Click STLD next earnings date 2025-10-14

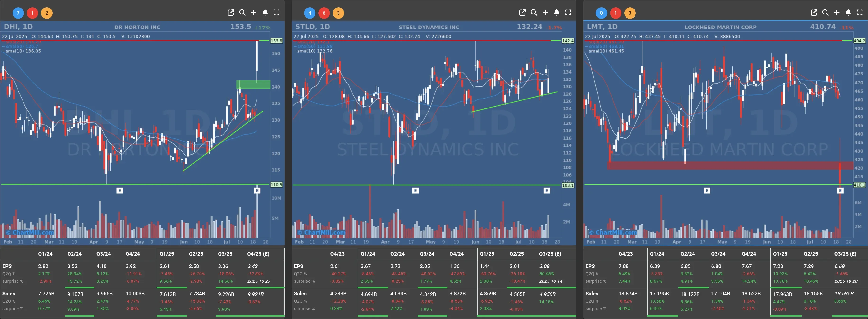pos(551,281)
